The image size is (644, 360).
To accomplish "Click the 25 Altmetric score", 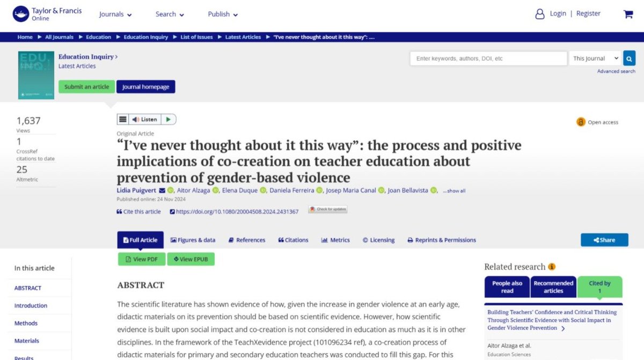I will coord(22,170).
